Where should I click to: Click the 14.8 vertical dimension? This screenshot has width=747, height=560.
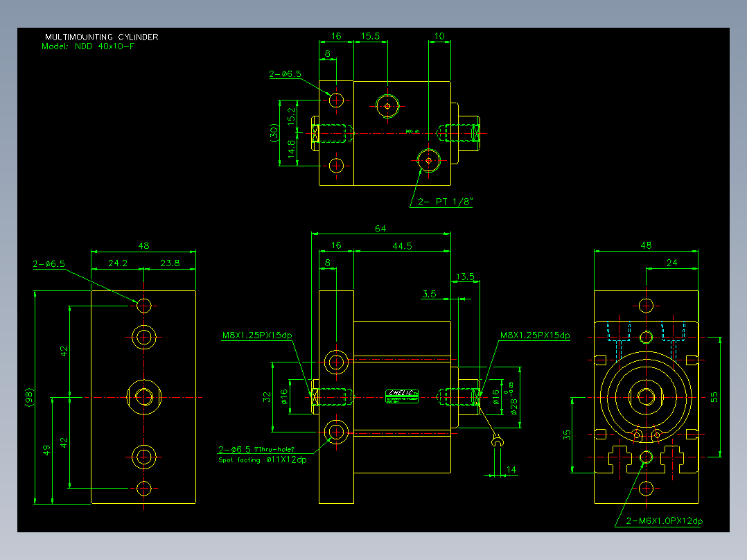pyautogui.click(x=291, y=149)
